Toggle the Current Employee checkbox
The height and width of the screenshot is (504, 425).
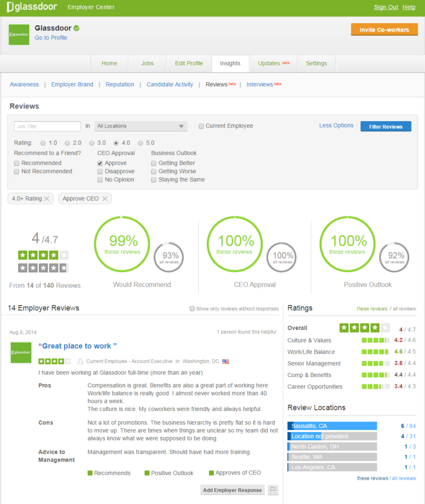tap(201, 126)
